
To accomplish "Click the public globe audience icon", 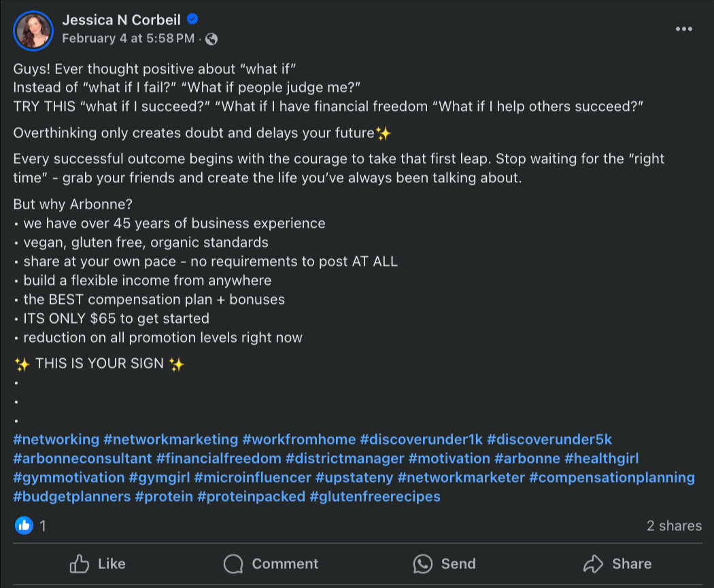I will [x=211, y=39].
